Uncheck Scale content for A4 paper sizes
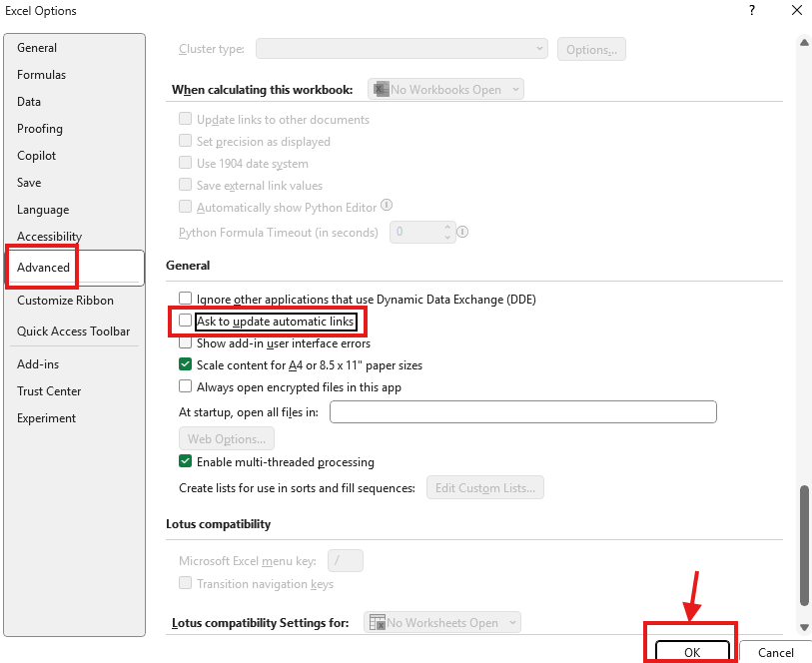 [185, 364]
